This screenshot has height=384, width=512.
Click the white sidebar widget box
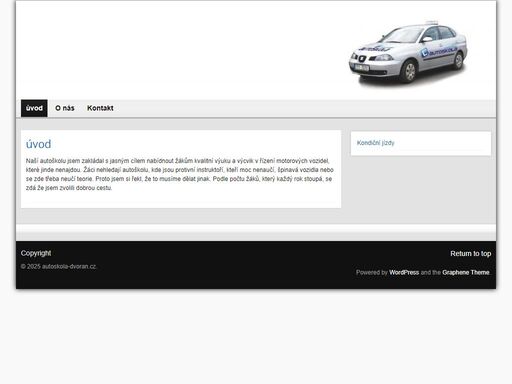pyautogui.click(x=421, y=143)
